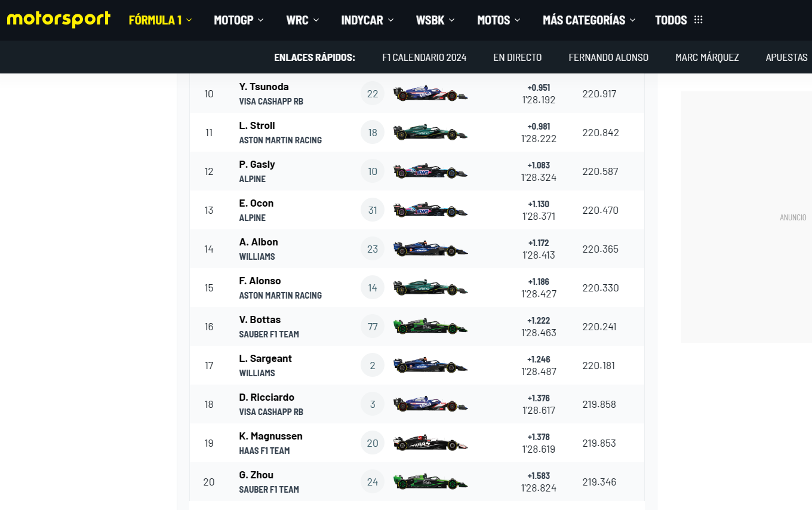The image size is (812, 510).
Task: Go to the EN DIRECTO link
Action: coord(518,57)
